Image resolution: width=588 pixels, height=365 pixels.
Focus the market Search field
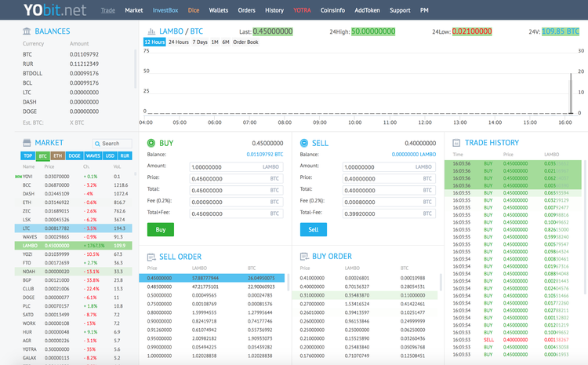pyautogui.click(x=113, y=144)
